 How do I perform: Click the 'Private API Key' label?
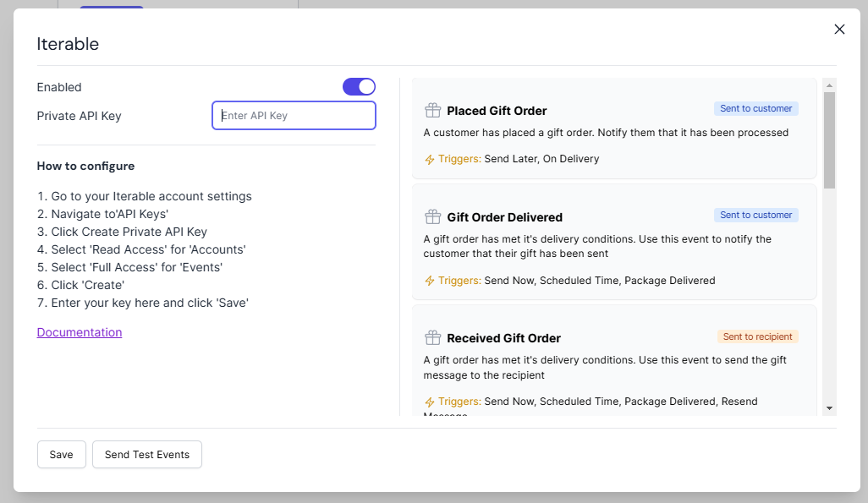(80, 116)
